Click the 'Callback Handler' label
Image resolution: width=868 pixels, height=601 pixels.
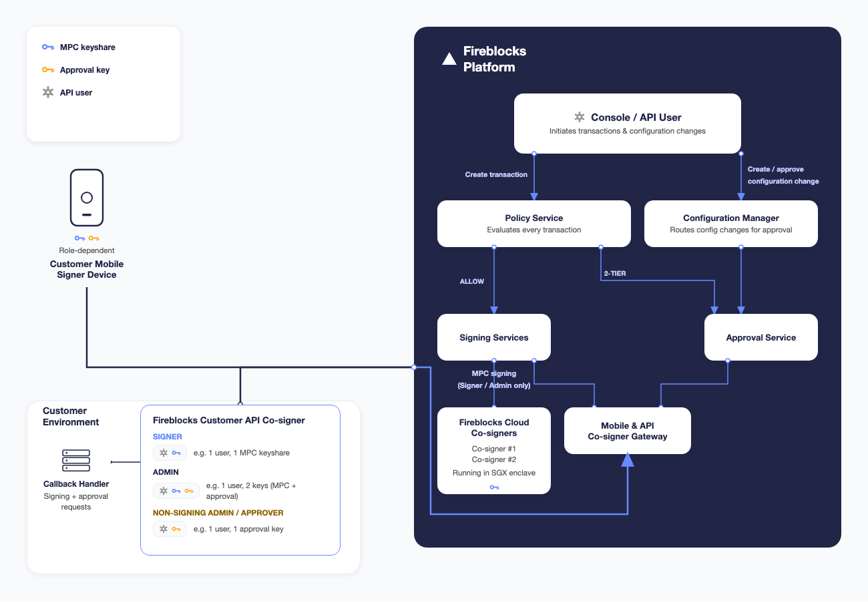click(76, 483)
